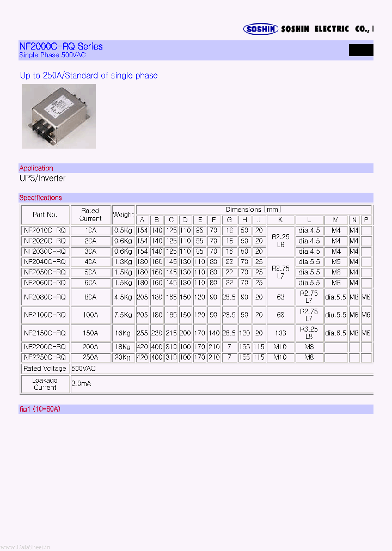This screenshot has width=392, height=551.
Task: Click the 'Dimensions [mm]' table header
Action: coord(253,210)
